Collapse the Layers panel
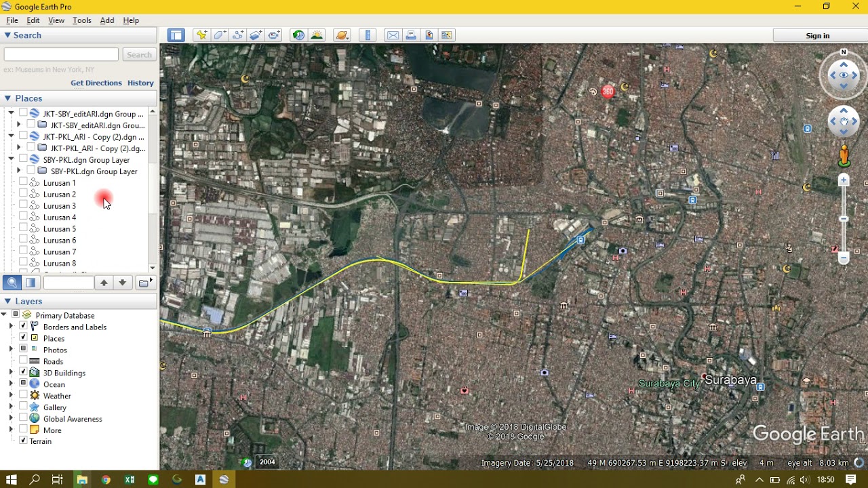Image resolution: width=868 pixels, height=488 pixels. tap(7, 301)
